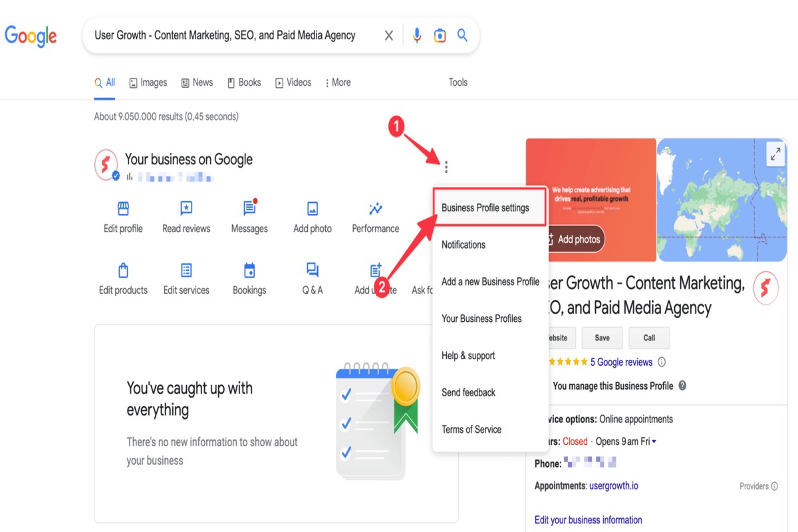Screen dimensions: 798x532
Task: Click the Save button in knowledge panel
Action: [x=602, y=338]
